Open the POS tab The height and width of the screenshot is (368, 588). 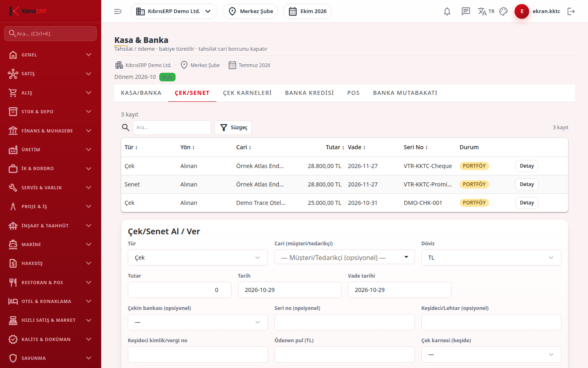[x=354, y=93]
